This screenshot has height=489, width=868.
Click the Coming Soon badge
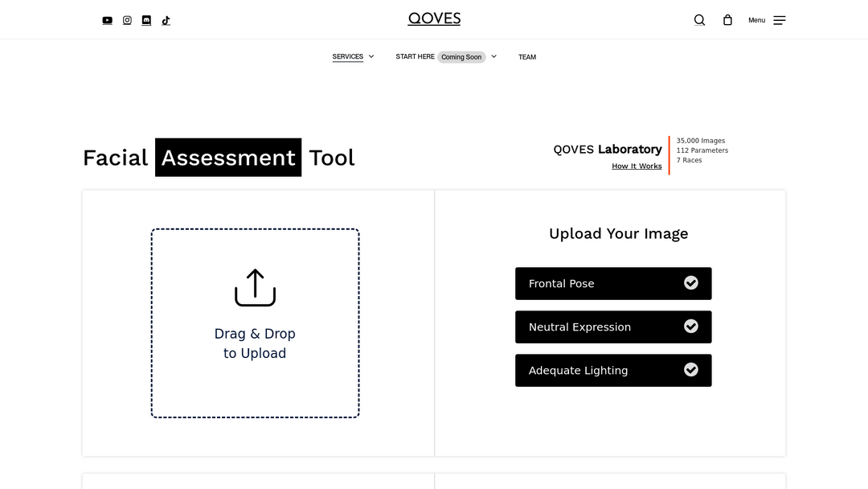click(x=461, y=57)
